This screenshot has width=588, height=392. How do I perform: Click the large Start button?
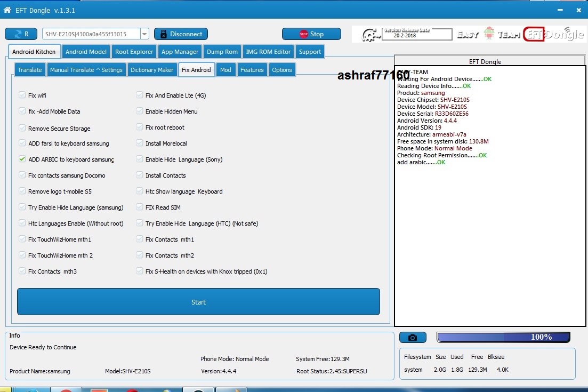[198, 301]
